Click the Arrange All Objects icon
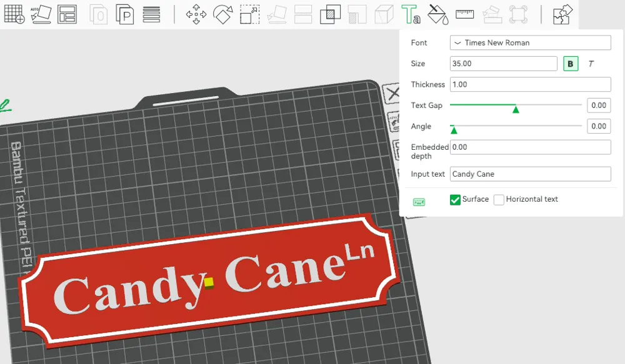Image resolution: width=625 pixels, height=364 pixels. click(x=67, y=14)
